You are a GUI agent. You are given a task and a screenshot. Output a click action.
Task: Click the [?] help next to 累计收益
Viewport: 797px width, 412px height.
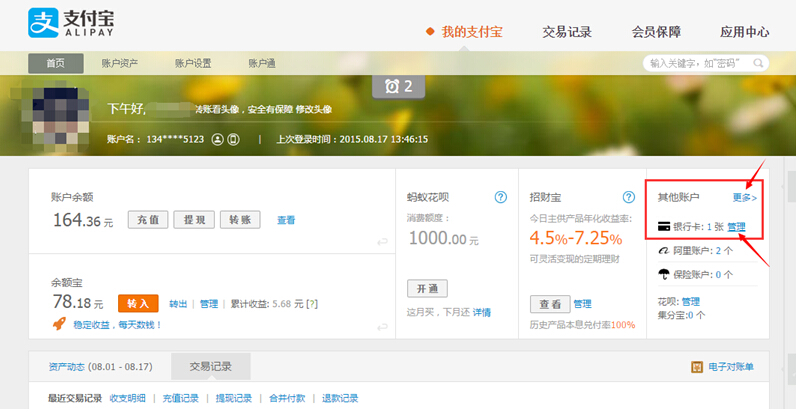click(x=313, y=304)
